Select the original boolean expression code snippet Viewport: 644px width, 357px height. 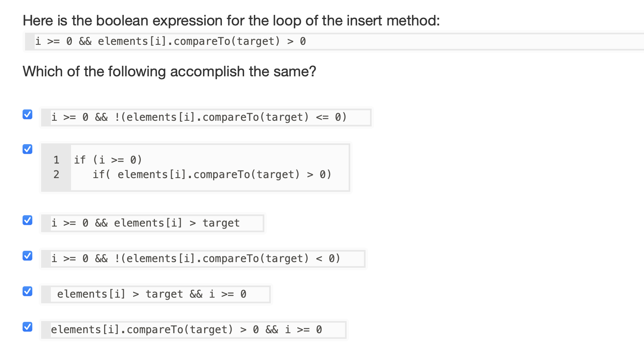[171, 41]
